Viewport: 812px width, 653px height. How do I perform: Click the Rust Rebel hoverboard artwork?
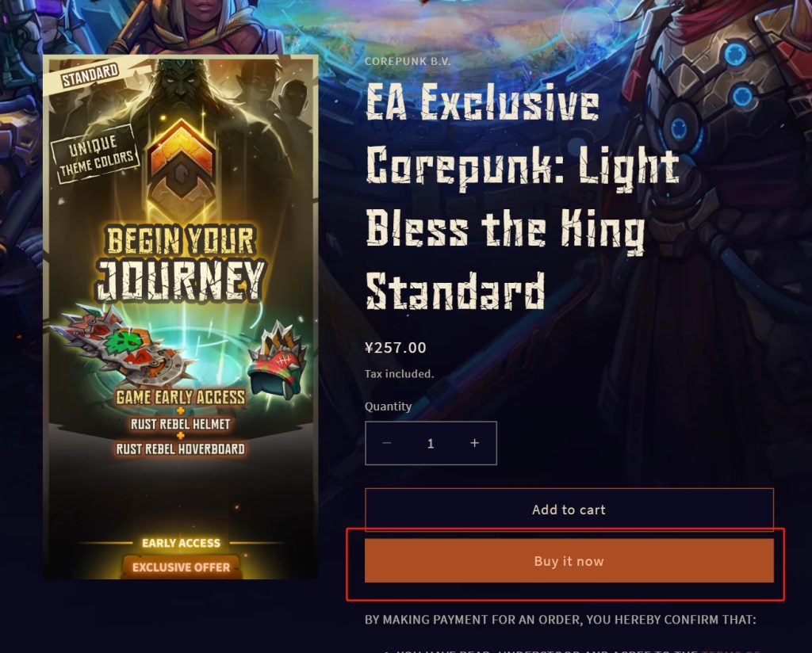pos(123,346)
